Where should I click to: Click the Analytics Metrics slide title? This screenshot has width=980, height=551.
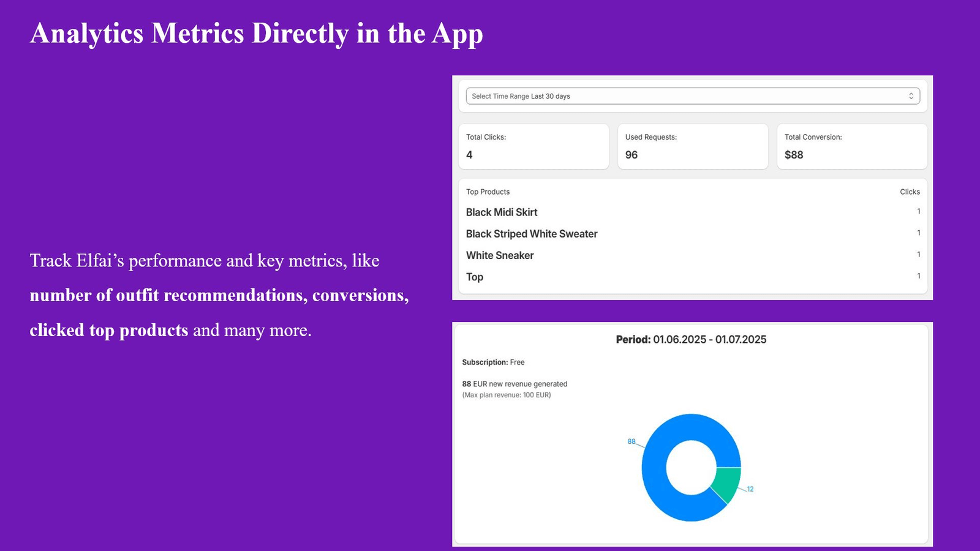coord(257,34)
